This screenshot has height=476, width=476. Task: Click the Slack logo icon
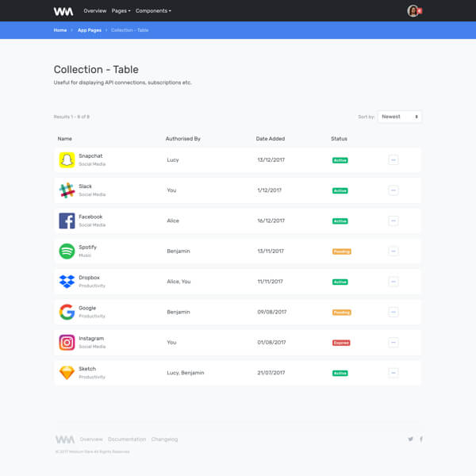click(67, 190)
